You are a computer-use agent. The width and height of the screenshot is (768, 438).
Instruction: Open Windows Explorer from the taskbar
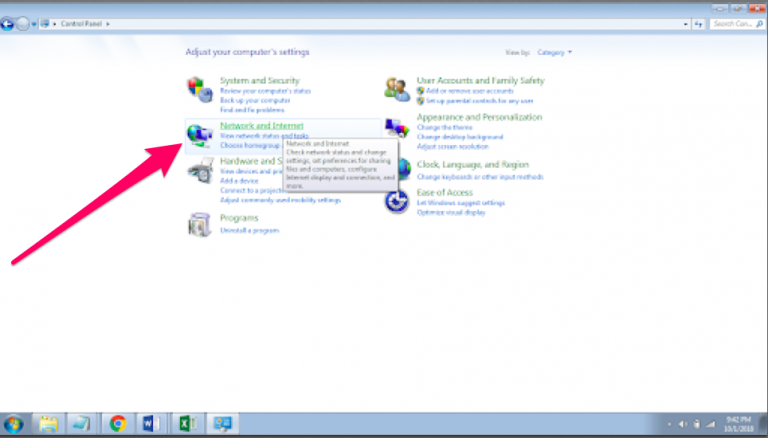[48, 424]
